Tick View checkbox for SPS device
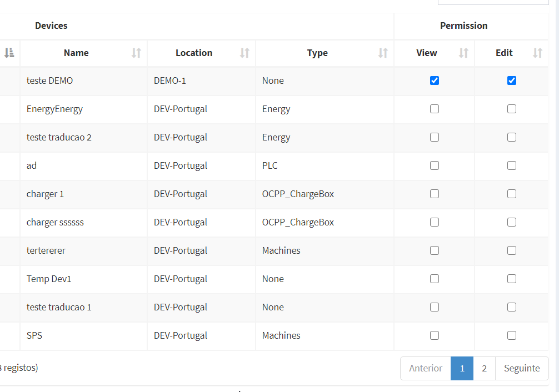 [x=435, y=335]
